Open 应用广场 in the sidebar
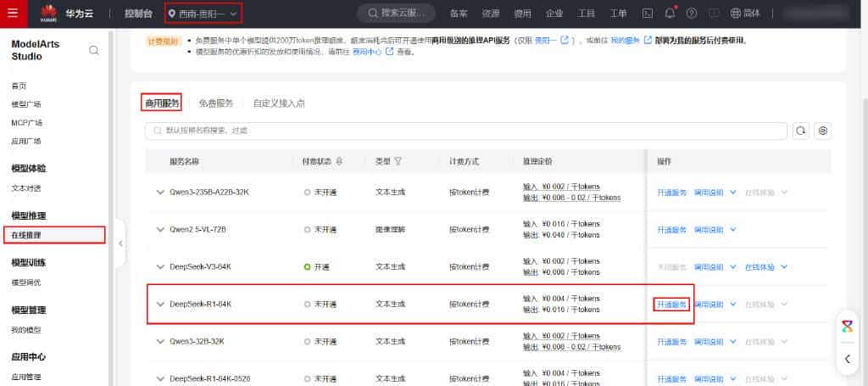This screenshot has height=386, width=868. click(26, 141)
